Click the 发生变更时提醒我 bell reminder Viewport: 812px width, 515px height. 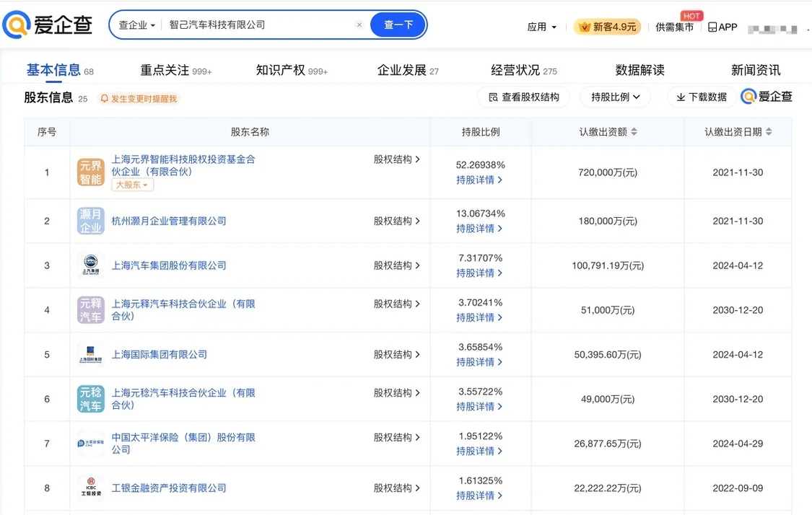click(139, 98)
